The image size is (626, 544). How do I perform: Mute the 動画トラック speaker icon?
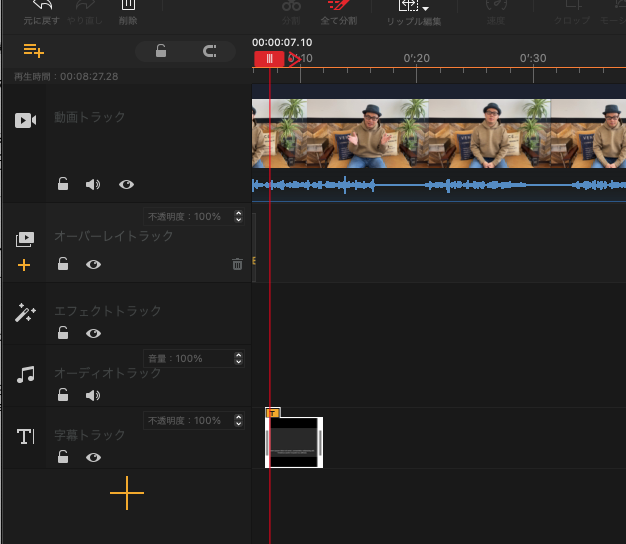click(93, 184)
